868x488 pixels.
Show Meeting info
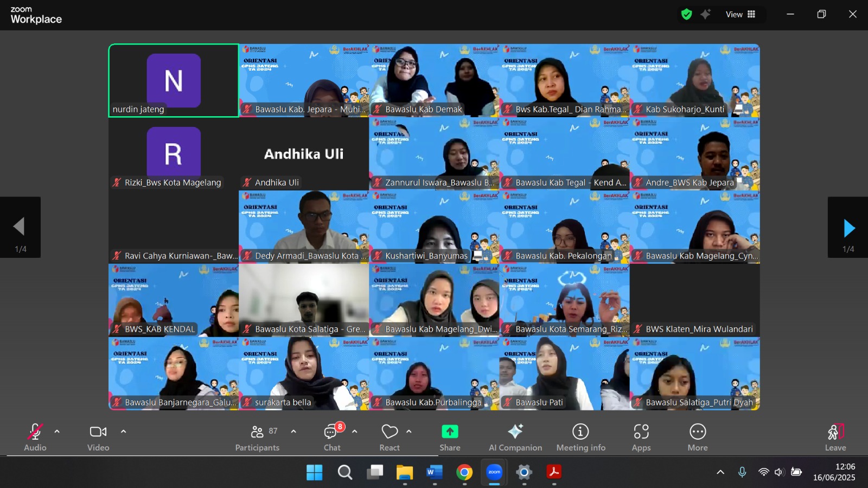point(580,437)
